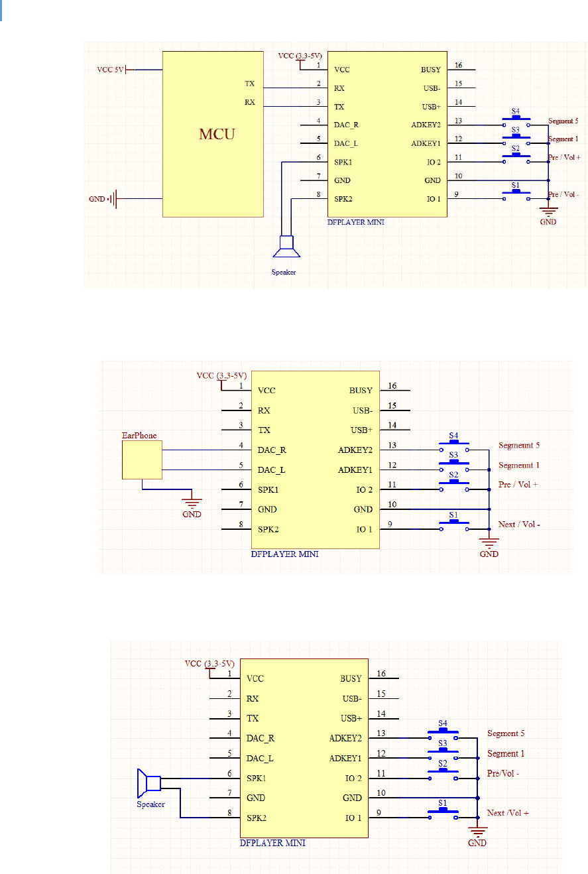Screen dimensions: 588x874
Task: Click the DFPLAYER MINI caption in the bottom schematic
Action: pos(272,843)
